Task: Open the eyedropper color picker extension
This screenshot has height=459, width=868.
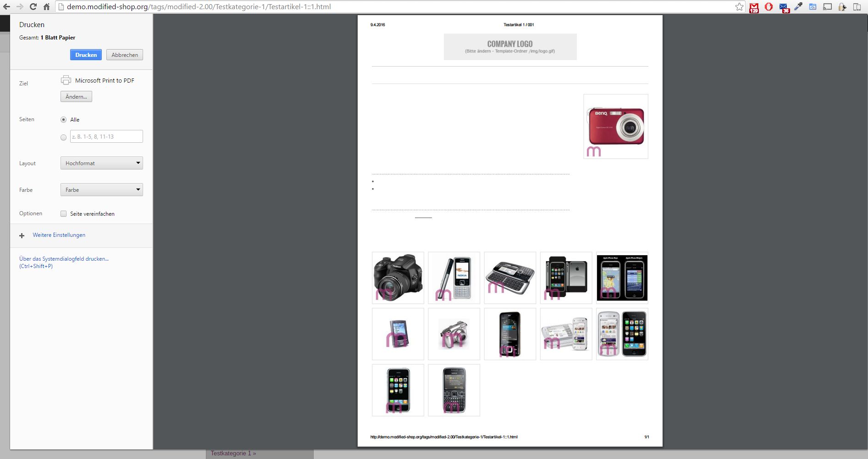Action: point(798,7)
